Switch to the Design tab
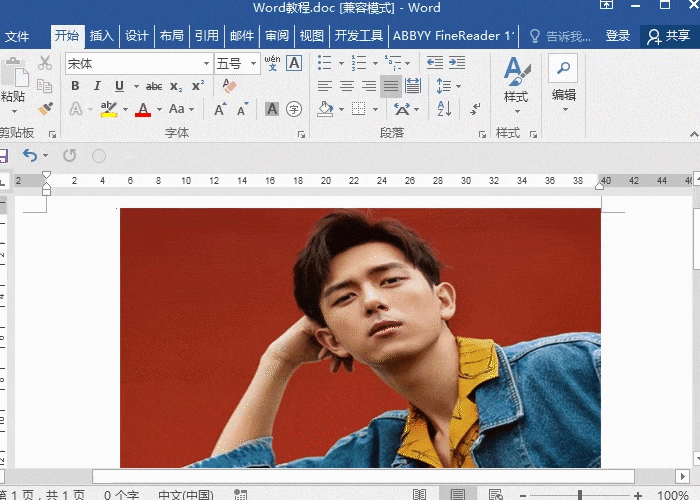The image size is (700, 500). [x=137, y=36]
